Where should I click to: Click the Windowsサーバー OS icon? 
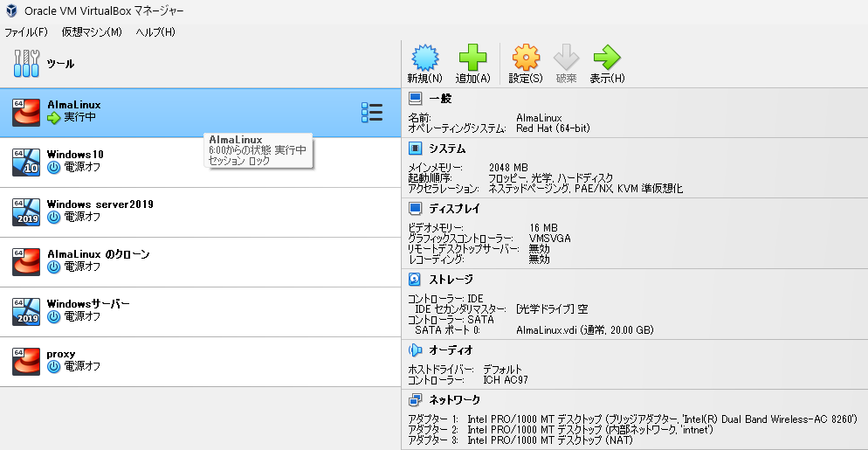click(x=26, y=312)
